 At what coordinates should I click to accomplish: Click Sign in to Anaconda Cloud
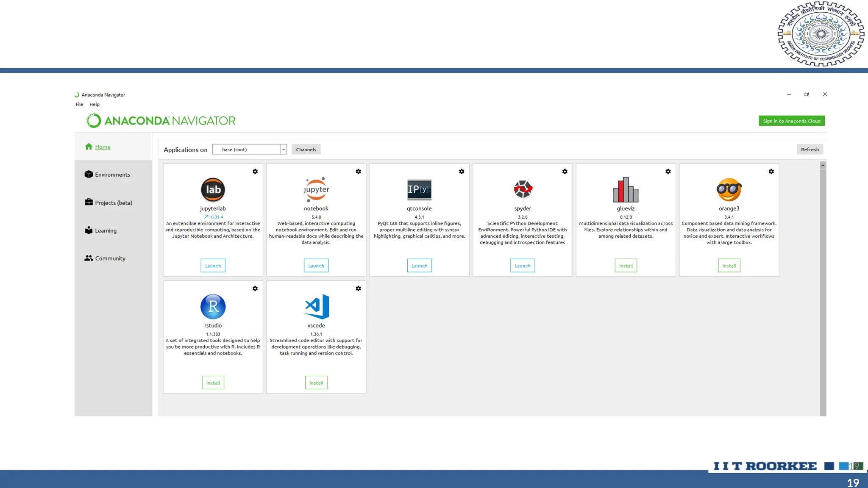(792, 121)
